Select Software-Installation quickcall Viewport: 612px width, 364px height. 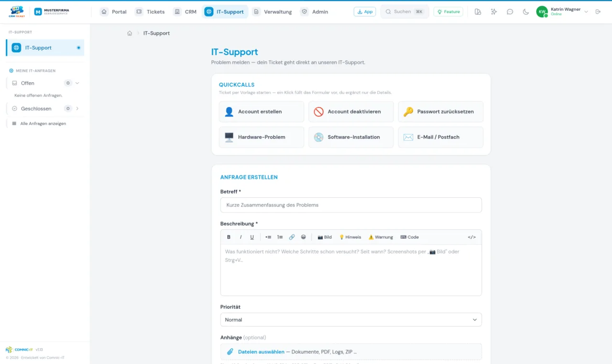pyautogui.click(x=351, y=137)
